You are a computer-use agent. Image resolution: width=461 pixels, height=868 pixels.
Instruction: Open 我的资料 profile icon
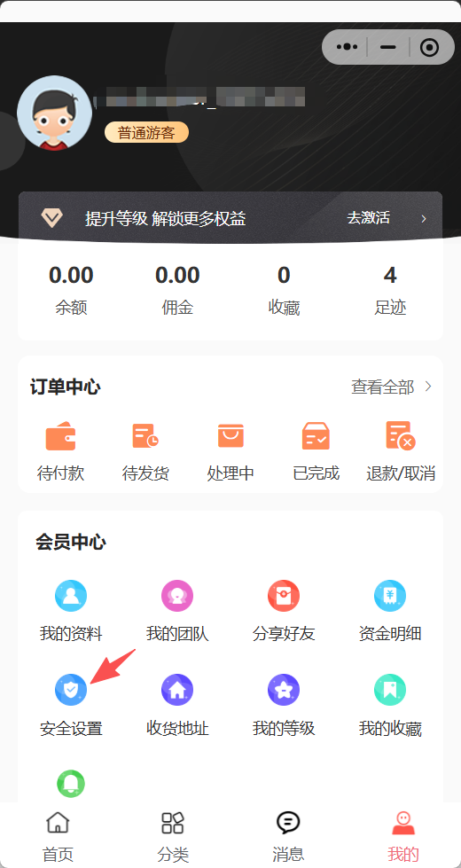click(71, 596)
